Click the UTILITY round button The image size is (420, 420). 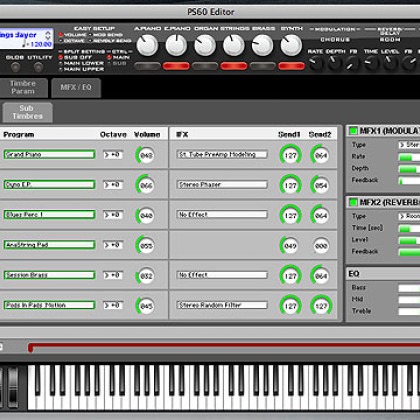coord(39,67)
